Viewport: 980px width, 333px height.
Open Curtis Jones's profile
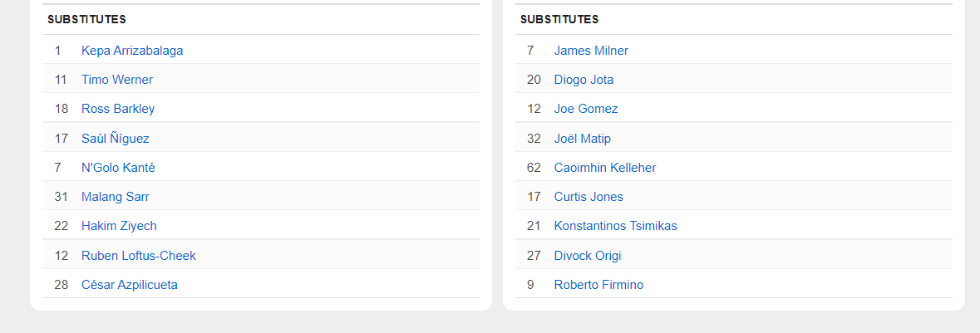588,197
